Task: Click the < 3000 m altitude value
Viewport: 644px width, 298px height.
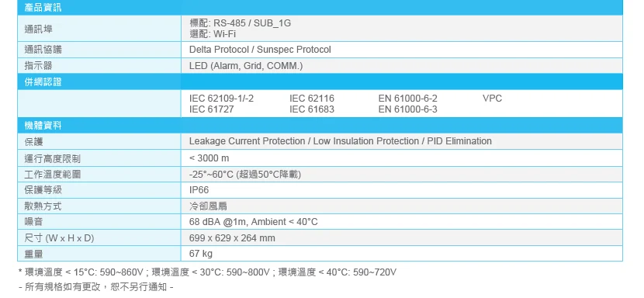Action: click(209, 158)
